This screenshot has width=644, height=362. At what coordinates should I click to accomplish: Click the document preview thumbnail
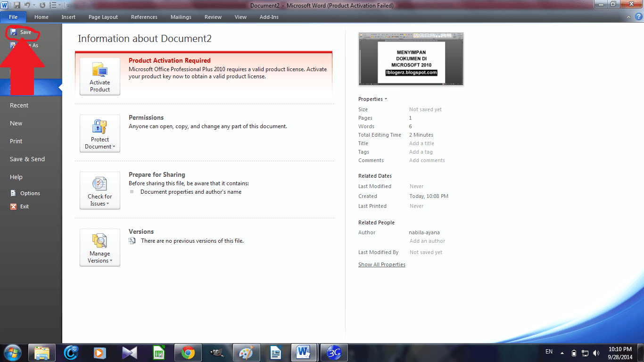click(411, 59)
